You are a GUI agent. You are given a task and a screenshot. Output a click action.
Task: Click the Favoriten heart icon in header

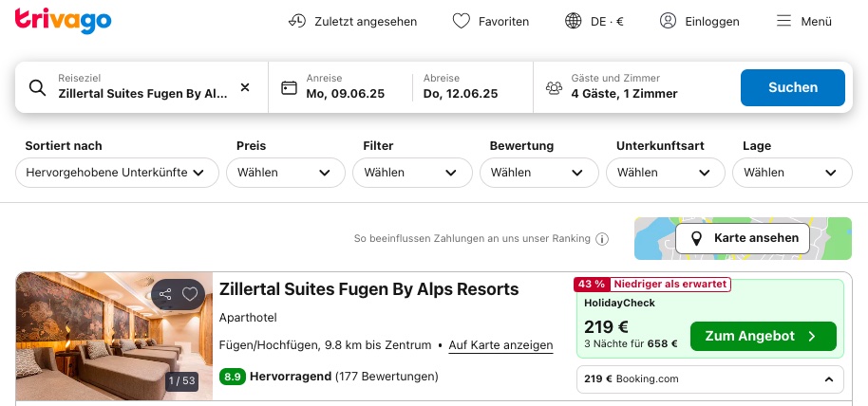tap(462, 21)
